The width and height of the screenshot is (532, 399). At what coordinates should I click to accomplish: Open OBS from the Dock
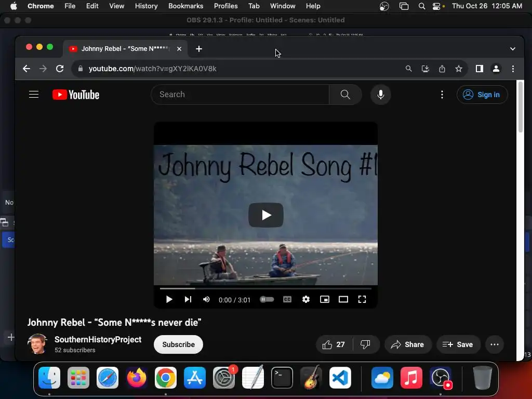tap(441, 378)
